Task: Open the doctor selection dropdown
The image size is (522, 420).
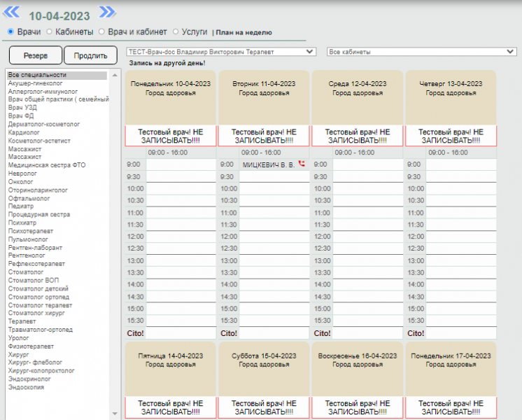Action: coord(221,52)
